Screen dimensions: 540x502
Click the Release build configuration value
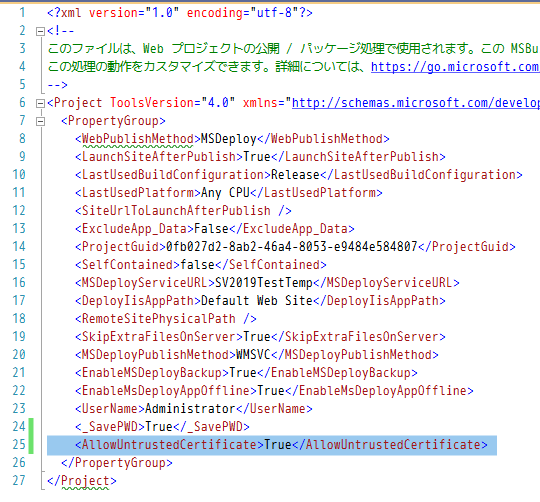click(x=295, y=175)
